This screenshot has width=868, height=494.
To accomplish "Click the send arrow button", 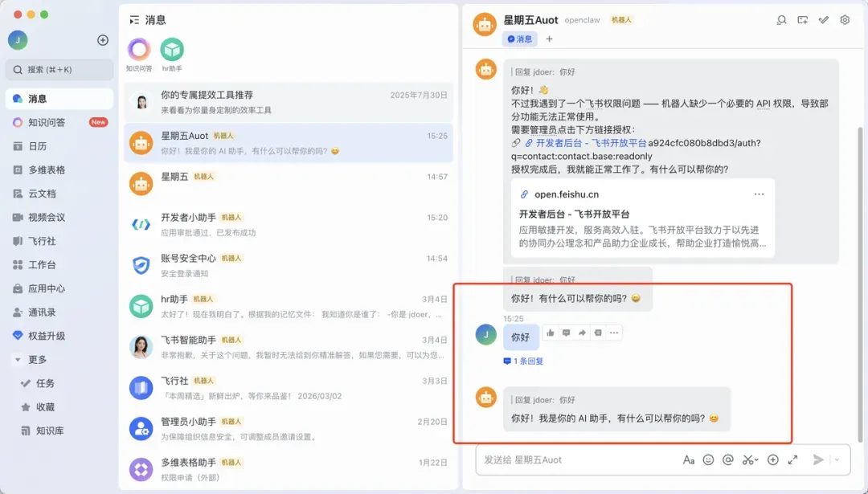I will tap(818, 459).
